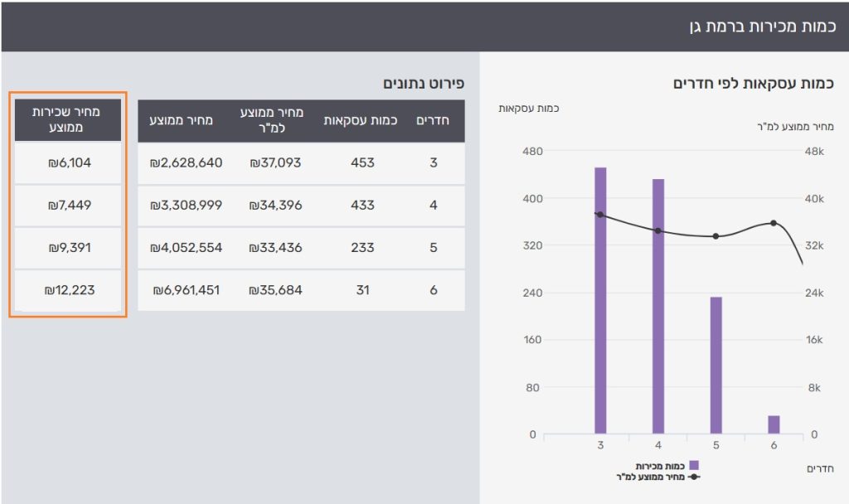
Task: Click the 453 transactions cell
Action: (362, 163)
